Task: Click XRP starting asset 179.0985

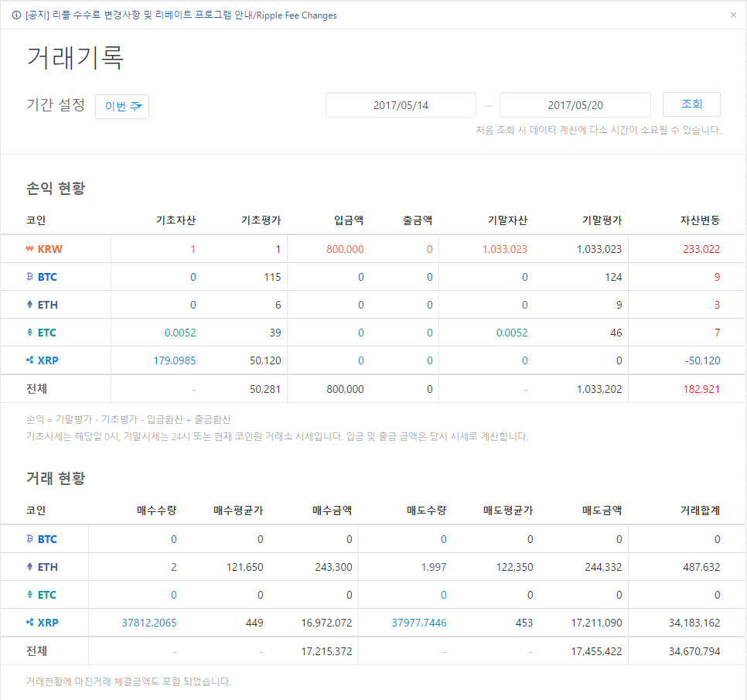Action: pyautogui.click(x=174, y=360)
